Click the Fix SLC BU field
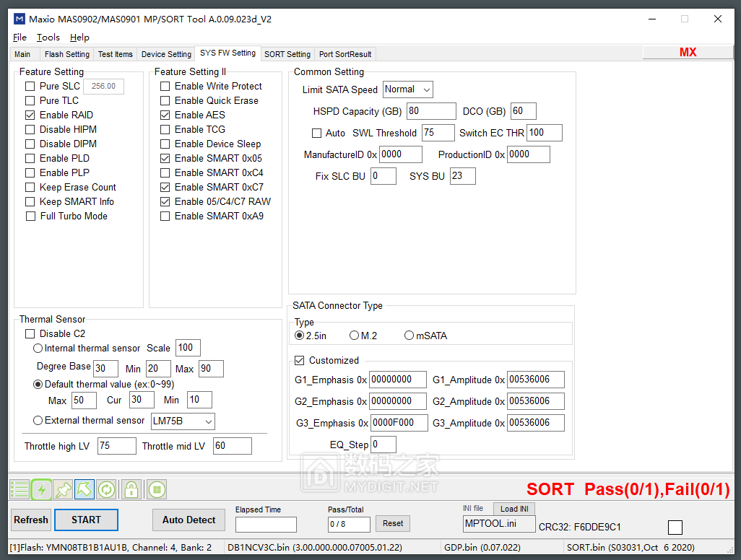Image resolution: width=741 pixels, height=560 pixels. click(x=383, y=176)
